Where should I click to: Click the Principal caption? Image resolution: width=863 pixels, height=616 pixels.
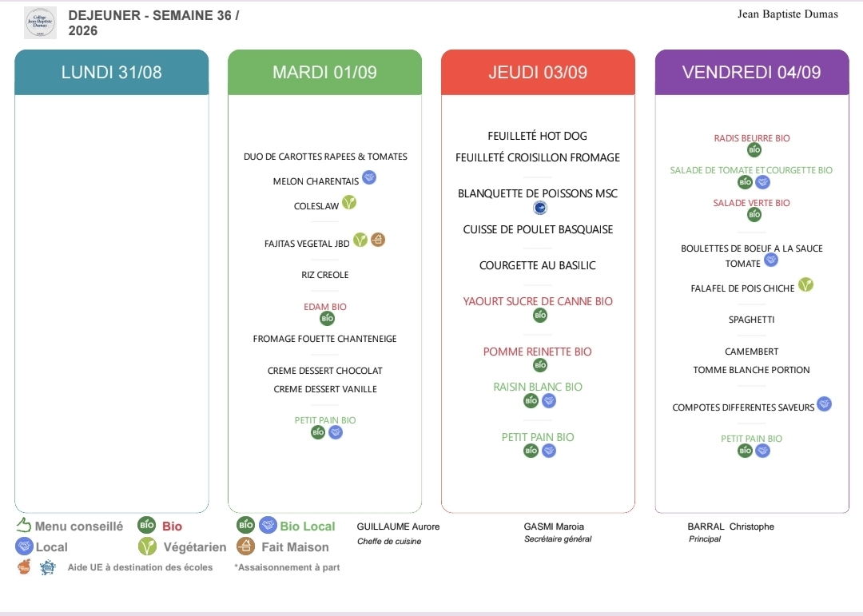(705, 539)
